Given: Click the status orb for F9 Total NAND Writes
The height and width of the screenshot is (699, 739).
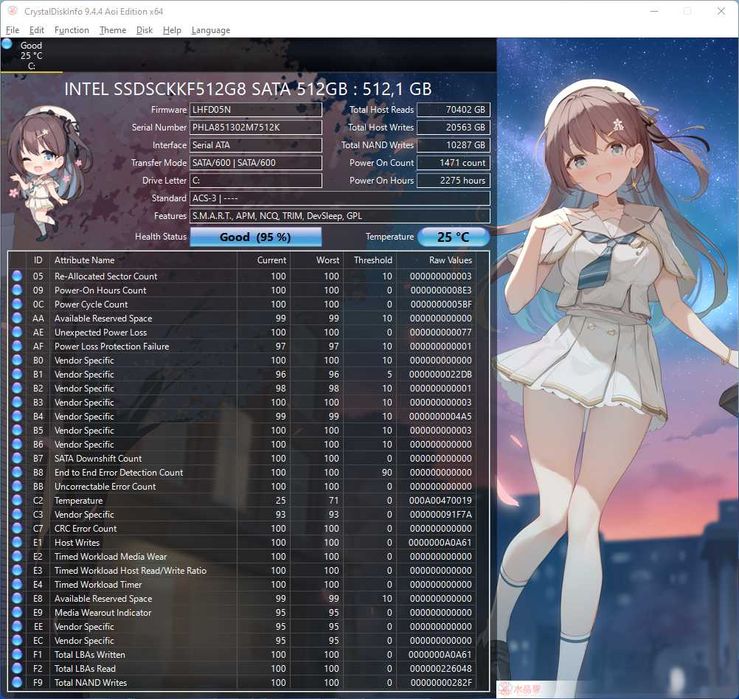Looking at the screenshot, I should pos(17,683).
